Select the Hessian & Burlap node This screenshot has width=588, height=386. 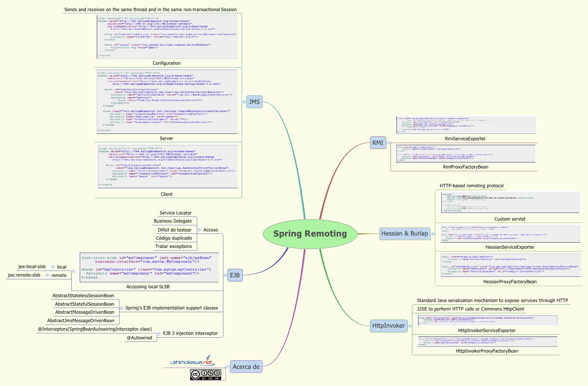click(405, 233)
